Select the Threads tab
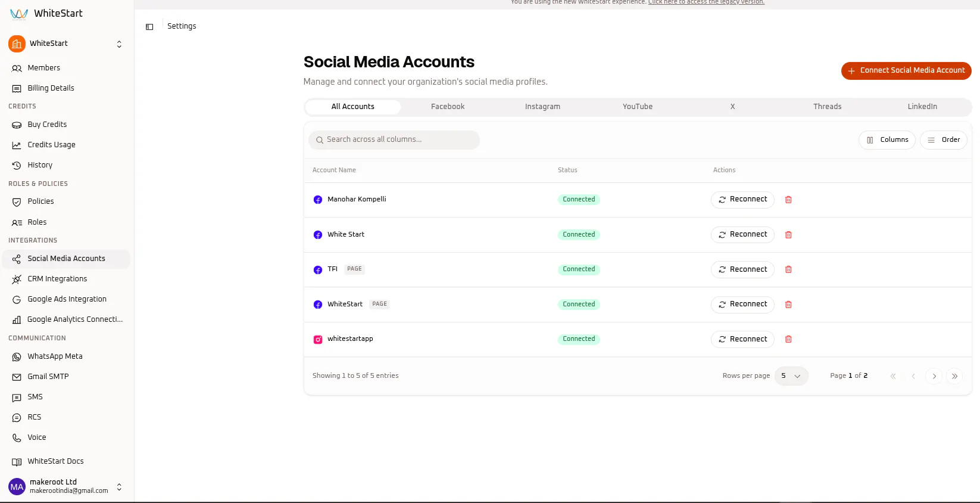Screen dimensions: 980x503 pos(828,107)
